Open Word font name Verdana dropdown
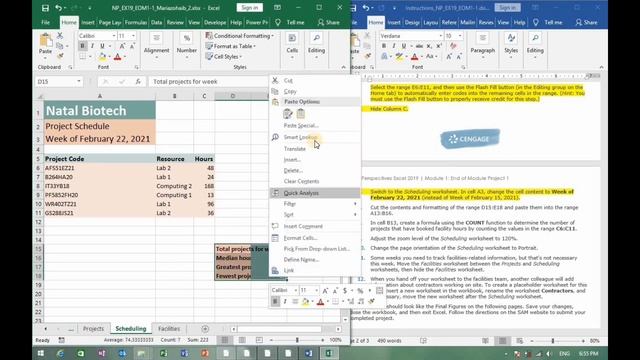The image size is (640, 360). pos(440,36)
